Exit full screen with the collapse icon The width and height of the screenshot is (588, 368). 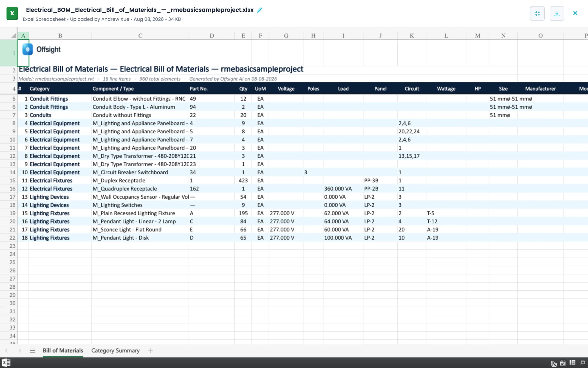537,13
